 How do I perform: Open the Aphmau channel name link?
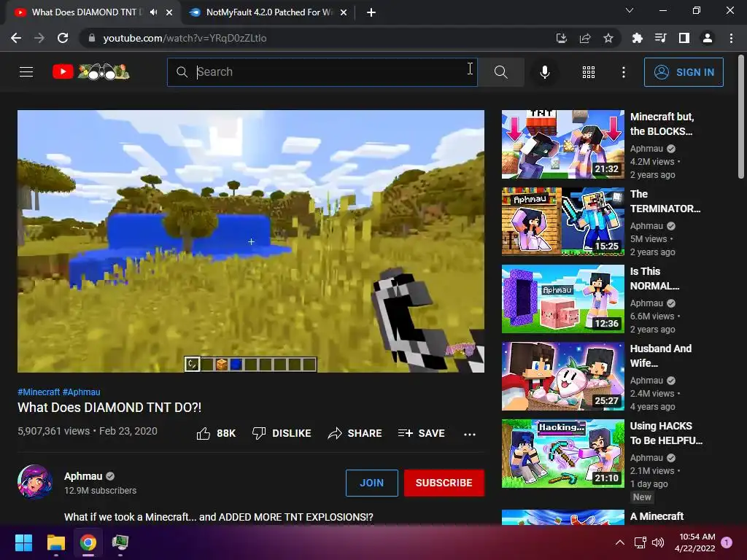pos(83,476)
